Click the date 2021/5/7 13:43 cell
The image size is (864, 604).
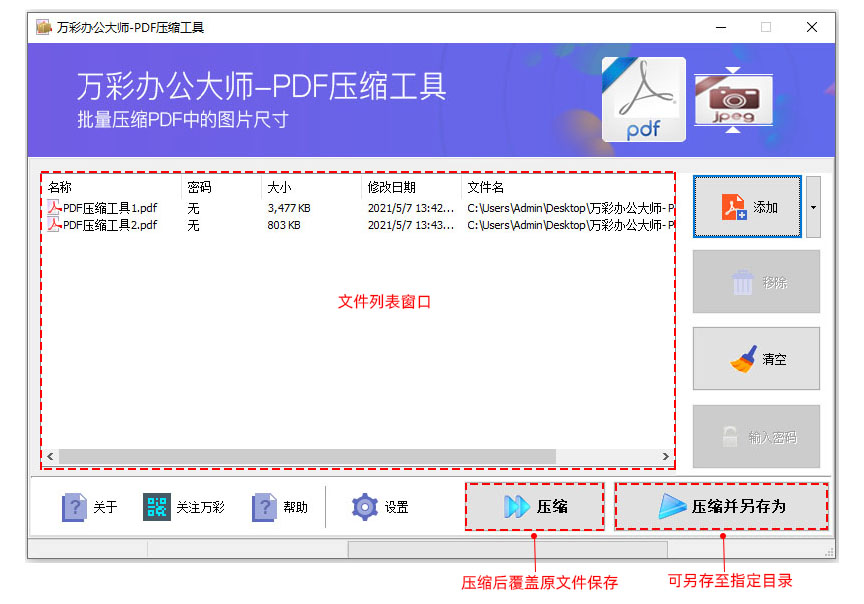pyautogui.click(x=411, y=225)
